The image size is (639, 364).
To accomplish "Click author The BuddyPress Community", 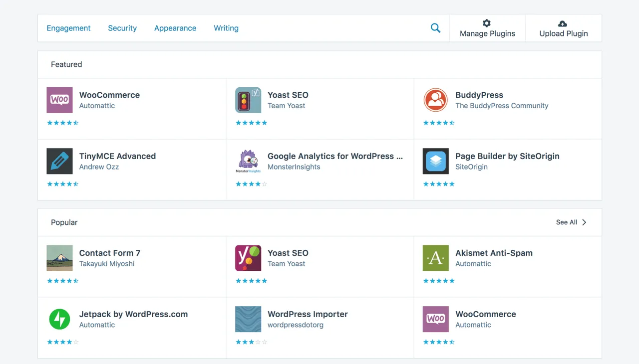I will click(x=502, y=106).
